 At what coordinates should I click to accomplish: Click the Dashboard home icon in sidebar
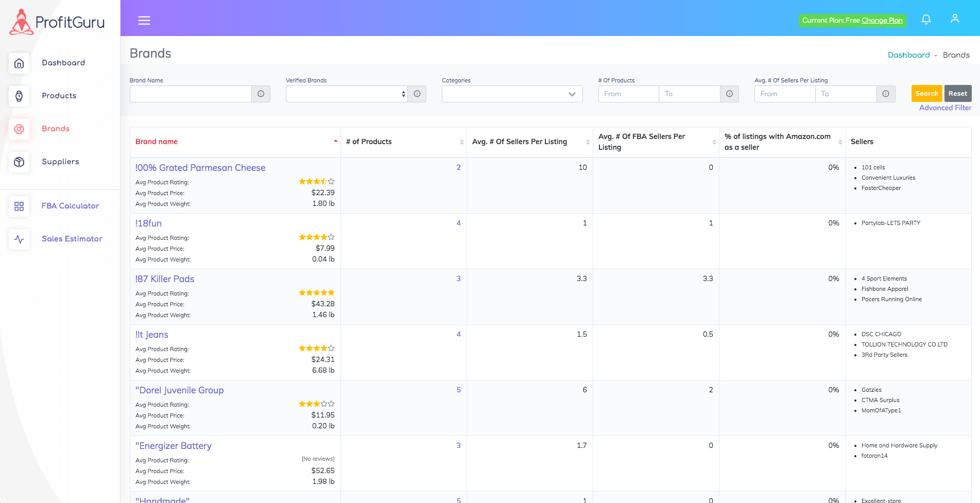click(x=19, y=63)
